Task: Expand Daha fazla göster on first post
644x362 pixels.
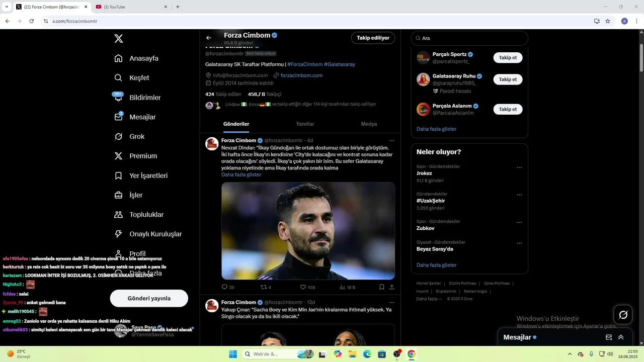Action: [241, 174]
